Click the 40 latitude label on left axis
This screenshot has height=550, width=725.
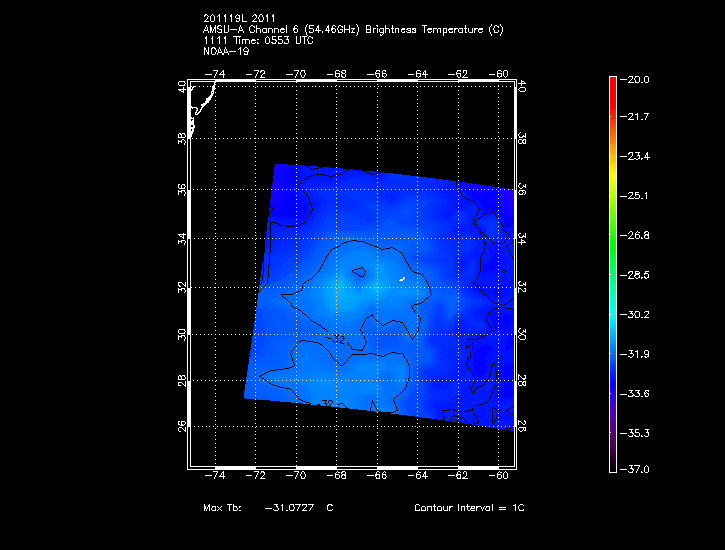[x=182, y=88]
